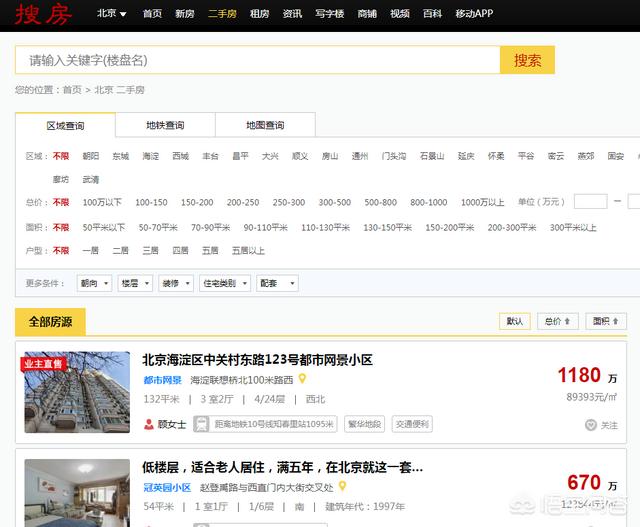
Task: Expand the 朝向 dropdown
Action: 94,283
